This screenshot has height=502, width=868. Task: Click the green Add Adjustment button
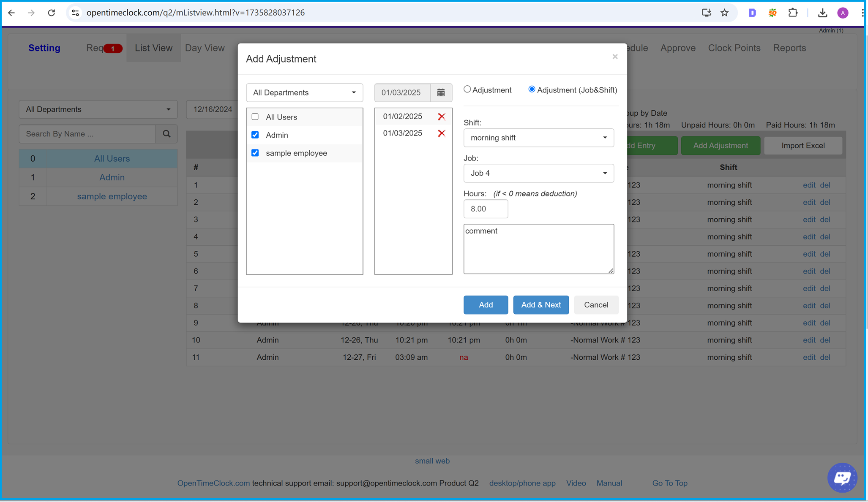point(721,146)
